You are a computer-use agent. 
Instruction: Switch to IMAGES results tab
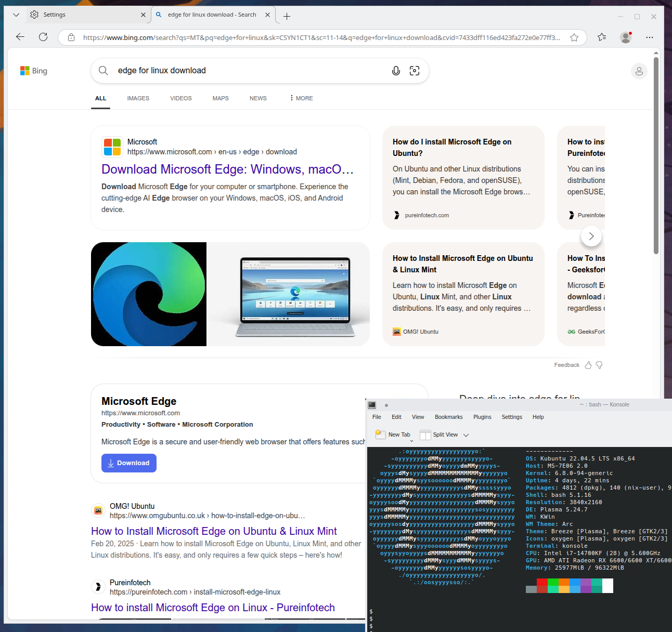click(x=138, y=98)
